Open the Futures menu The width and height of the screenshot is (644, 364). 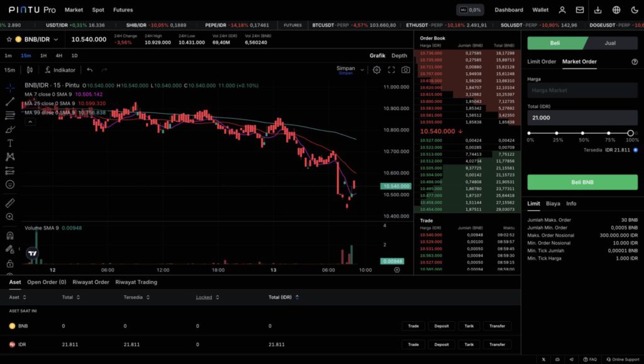point(123,10)
